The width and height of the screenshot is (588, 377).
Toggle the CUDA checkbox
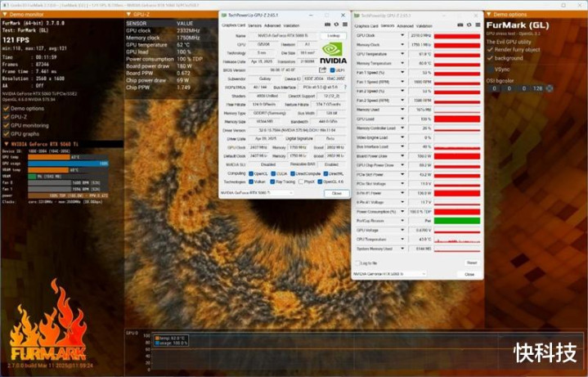pyautogui.click(x=273, y=173)
